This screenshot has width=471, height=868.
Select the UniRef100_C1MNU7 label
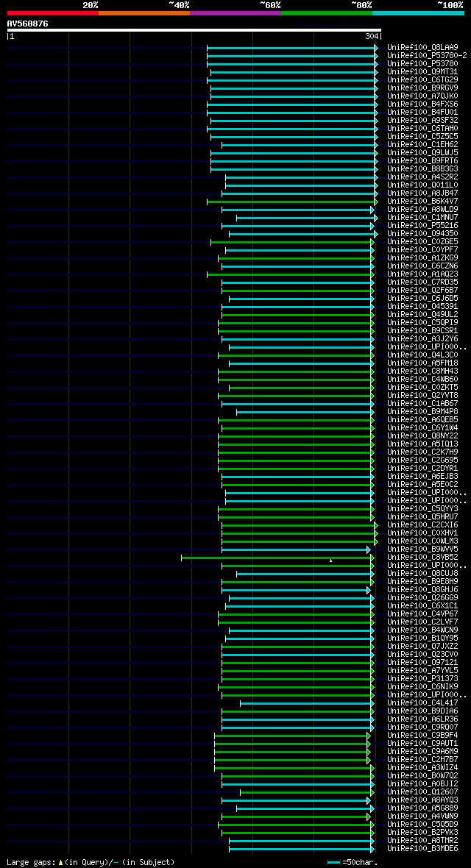(x=422, y=217)
